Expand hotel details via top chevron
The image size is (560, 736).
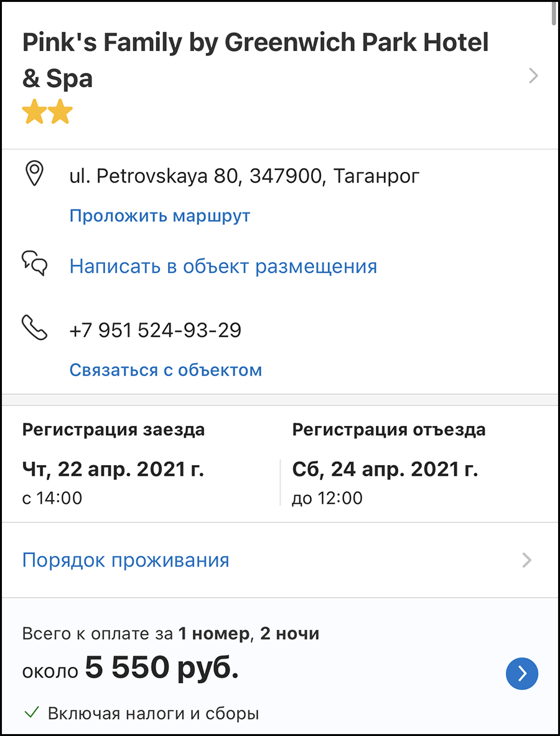(x=533, y=75)
